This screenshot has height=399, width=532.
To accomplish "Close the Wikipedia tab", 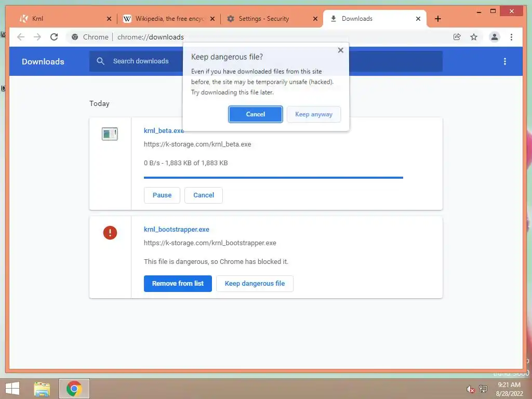I will coord(212,19).
